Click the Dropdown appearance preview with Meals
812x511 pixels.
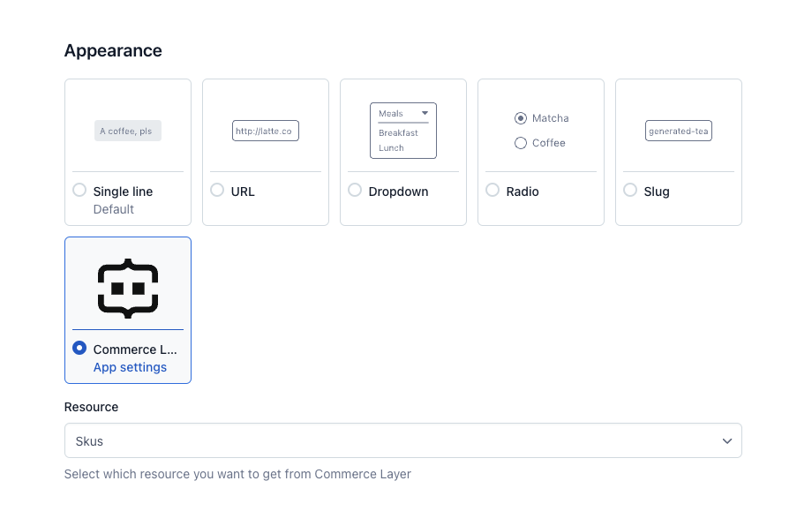tap(402, 131)
